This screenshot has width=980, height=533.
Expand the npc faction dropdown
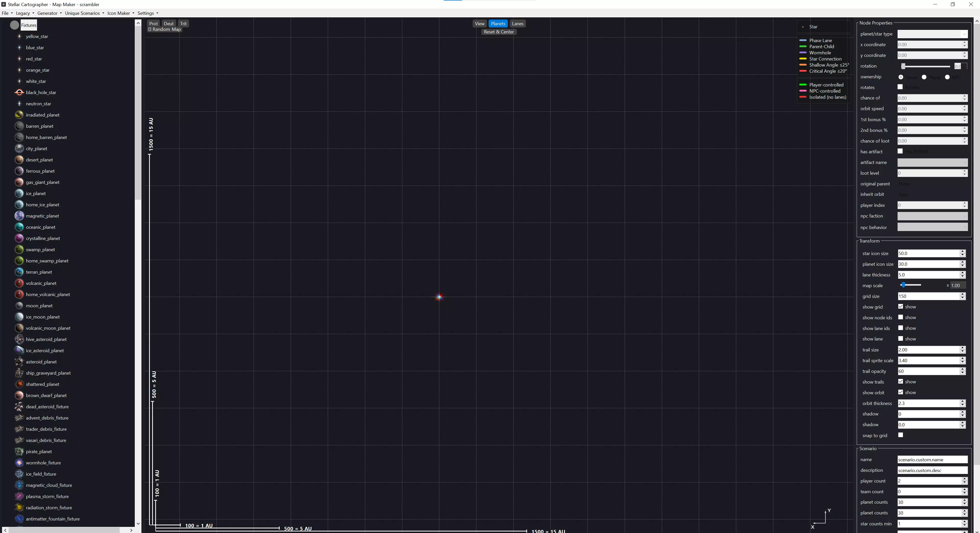[x=932, y=216]
